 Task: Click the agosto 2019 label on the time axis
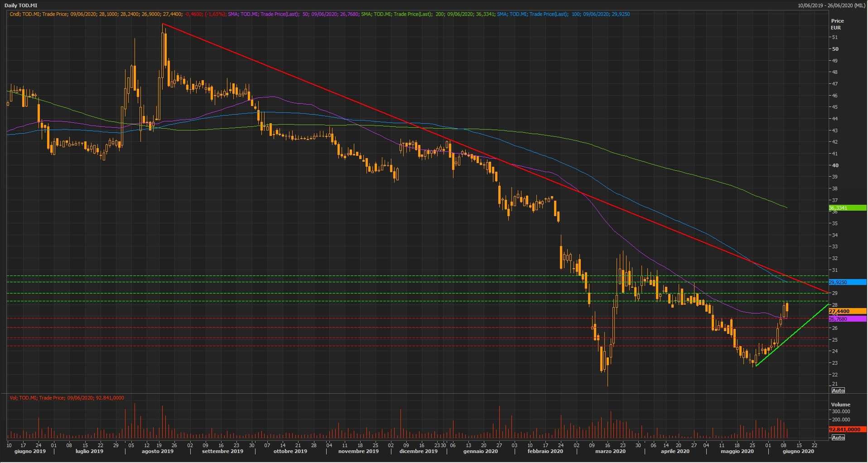(x=158, y=451)
